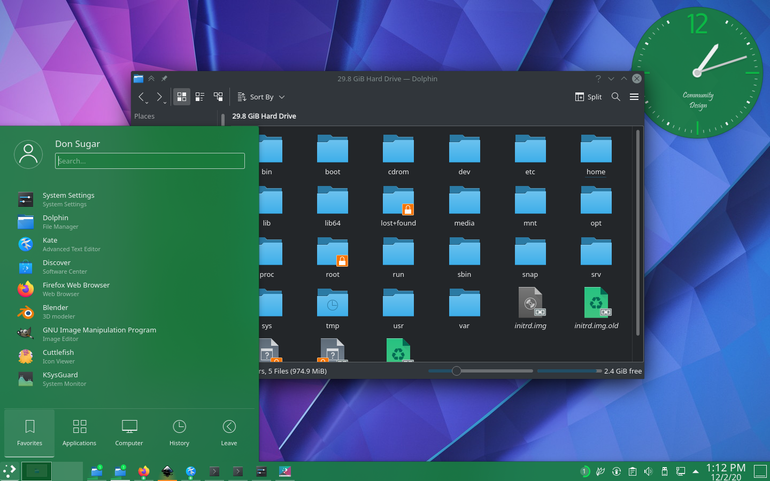Select the srv folder
The image size is (770, 481).
point(596,257)
